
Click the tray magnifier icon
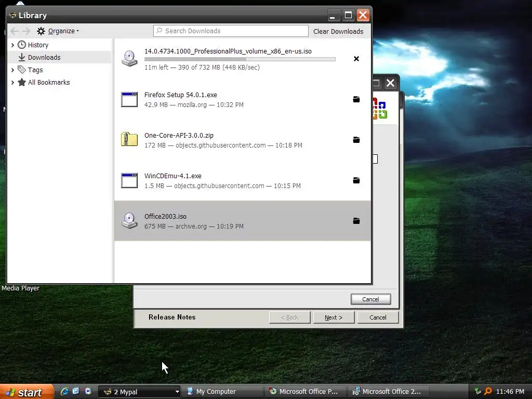click(x=488, y=391)
